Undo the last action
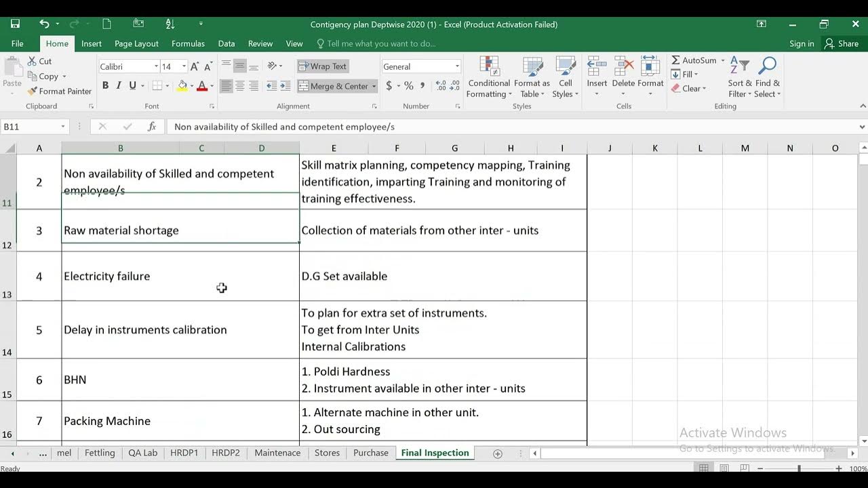The height and width of the screenshot is (488, 868). pyautogui.click(x=44, y=24)
